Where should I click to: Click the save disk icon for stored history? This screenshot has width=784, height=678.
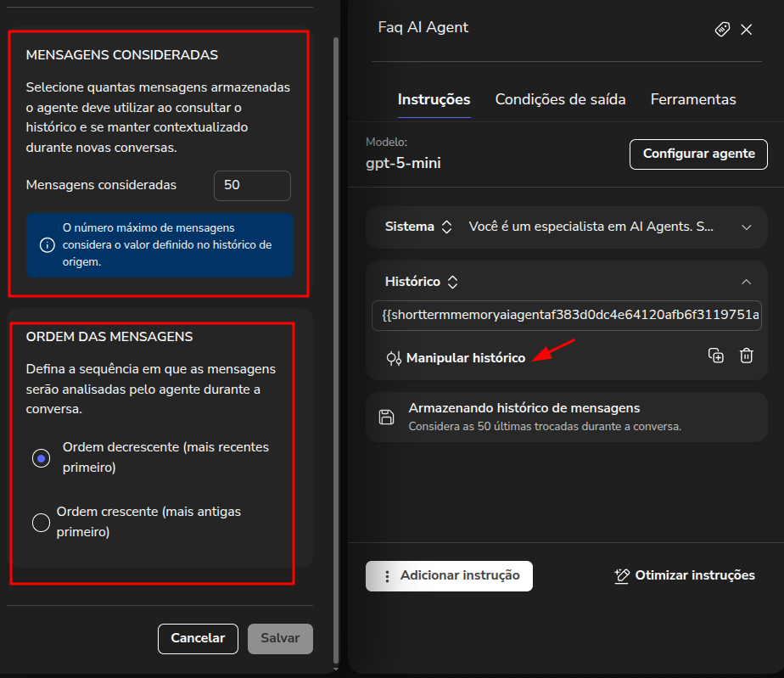click(386, 416)
